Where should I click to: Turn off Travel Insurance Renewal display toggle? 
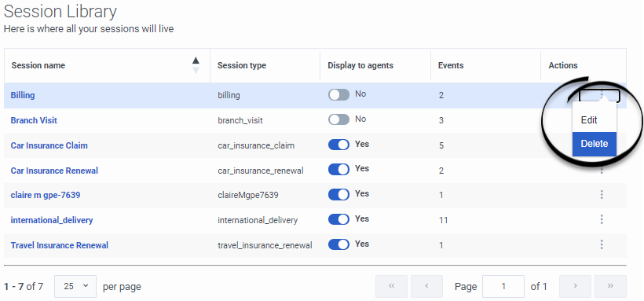[338, 244]
